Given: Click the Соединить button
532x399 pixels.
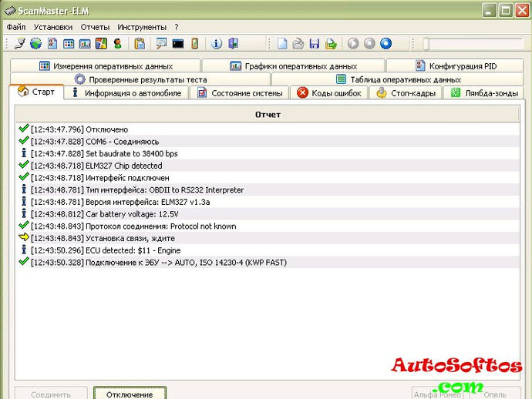Looking at the screenshot, I should pyautogui.click(x=51, y=394).
